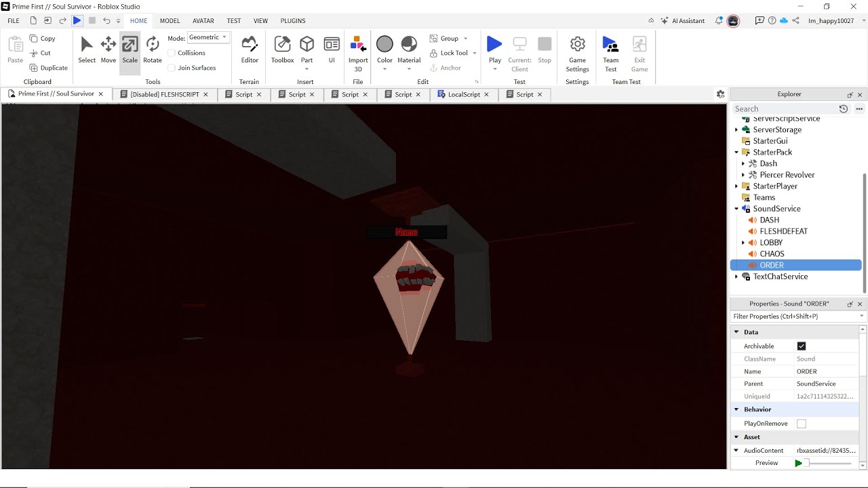Screen dimensions: 868x488
Task: Launch Import 3D
Action: [x=358, y=54]
